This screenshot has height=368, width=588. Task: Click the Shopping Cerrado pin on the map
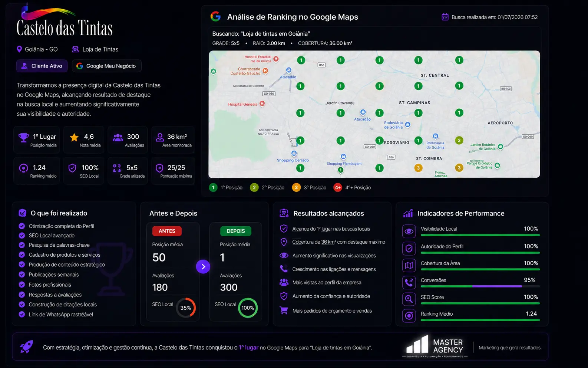[x=294, y=153]
